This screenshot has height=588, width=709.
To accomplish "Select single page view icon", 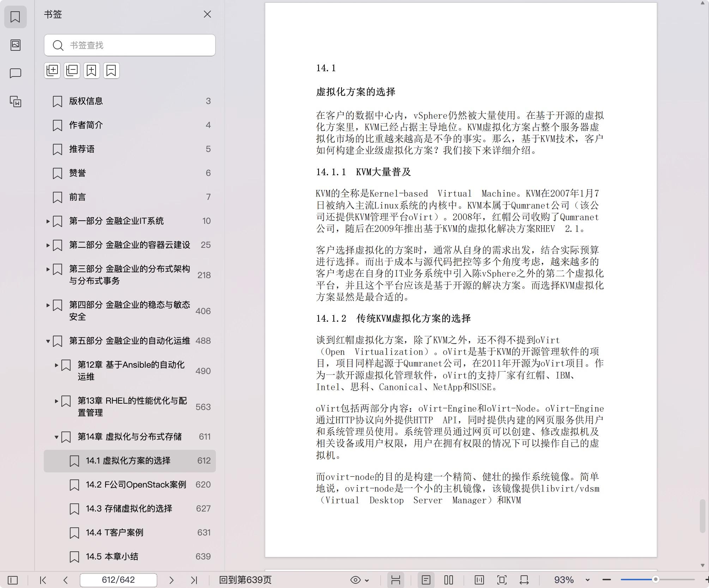I will 426,580.
